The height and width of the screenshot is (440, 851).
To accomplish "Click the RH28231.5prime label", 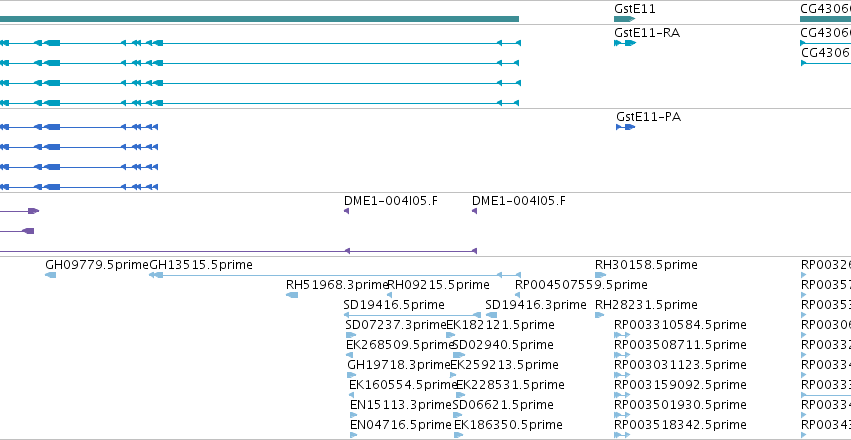I will (x=646, y=305).
